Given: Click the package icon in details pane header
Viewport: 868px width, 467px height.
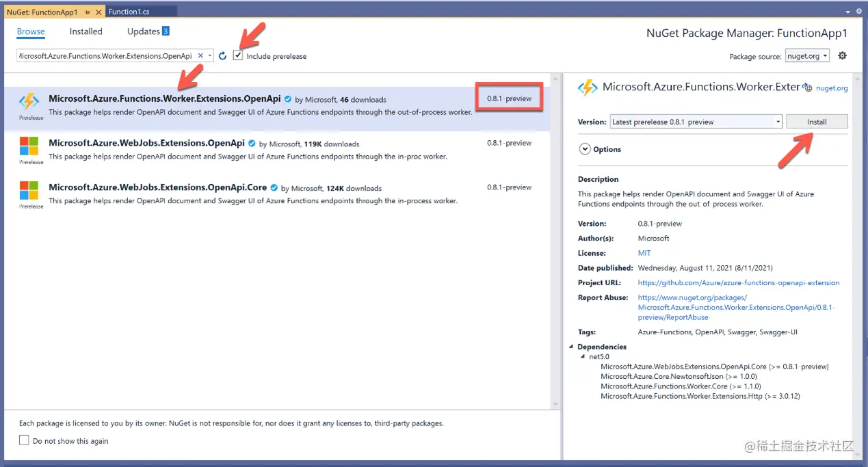Looking at the screenshot, I should pyautogui.click(x=588, y=88).
